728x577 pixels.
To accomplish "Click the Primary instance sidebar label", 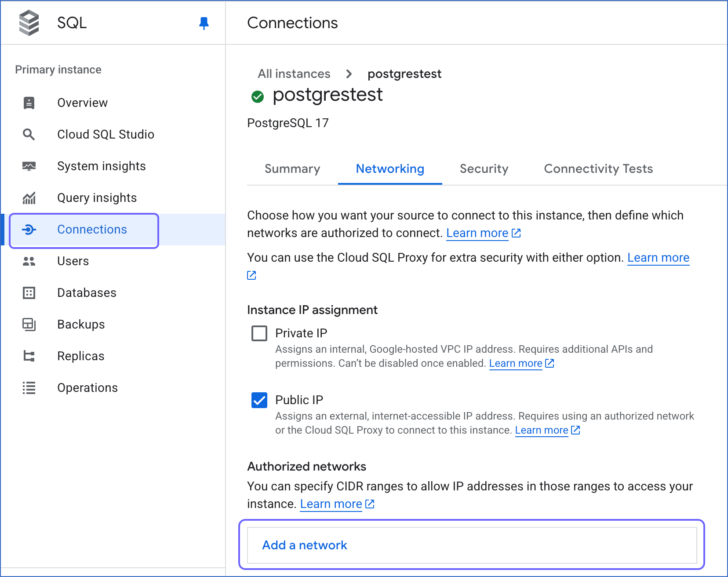I will (x=58, y=70).
